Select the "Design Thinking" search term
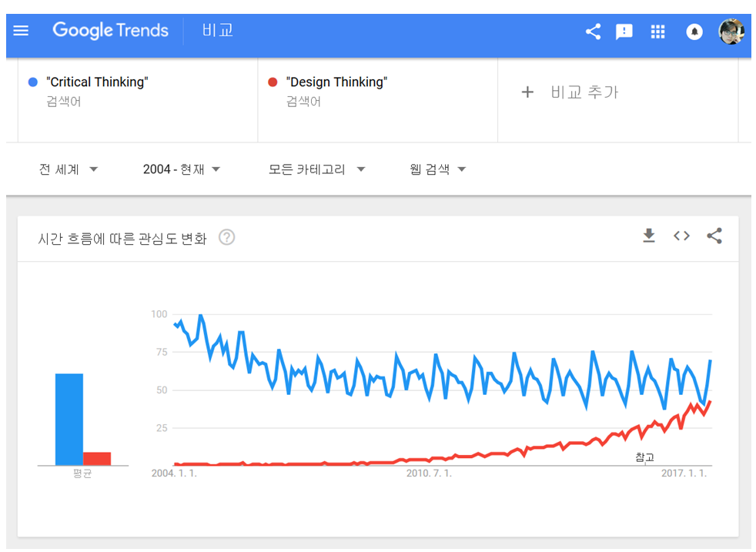The height and width of the screenshot is (552, 756). click(x=336, y=82)
